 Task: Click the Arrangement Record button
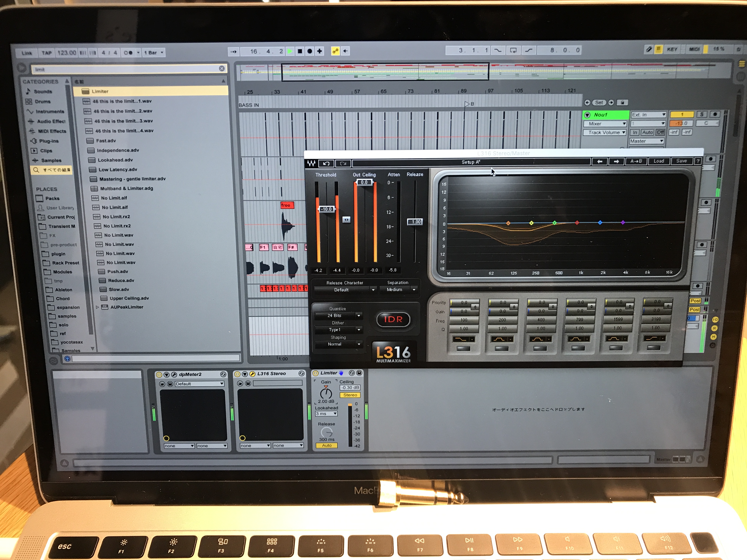point(309,51)
